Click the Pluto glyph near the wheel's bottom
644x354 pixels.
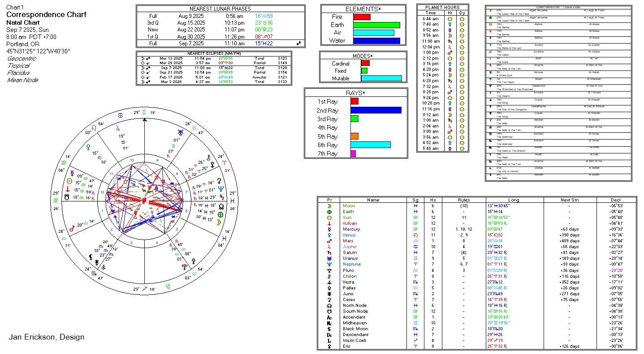tap(184, 267)
